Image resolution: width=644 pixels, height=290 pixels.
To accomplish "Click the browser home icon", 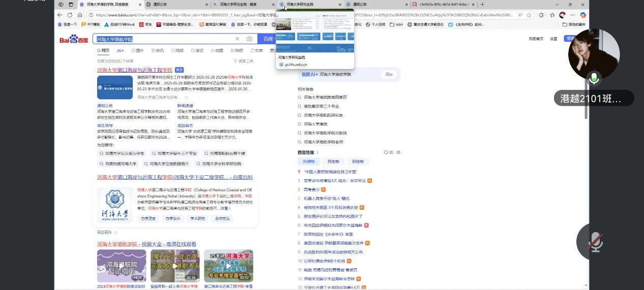I will [x=80, y=15].
